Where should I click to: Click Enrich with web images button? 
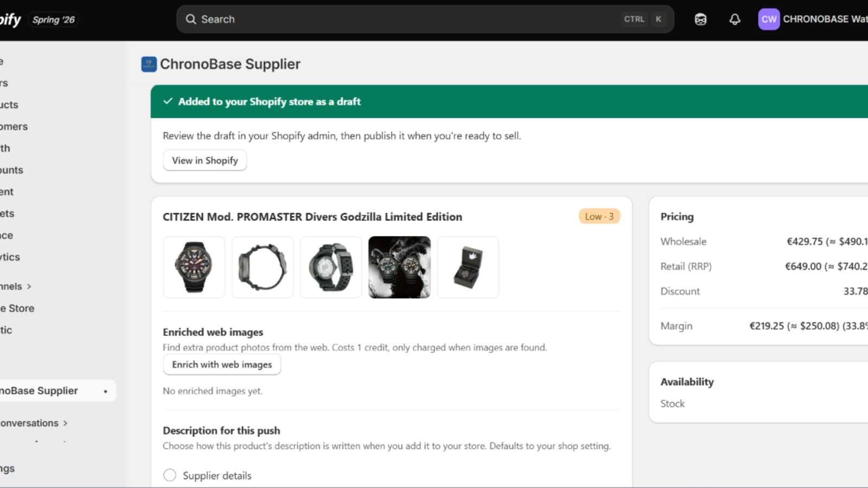click(222, 364)
